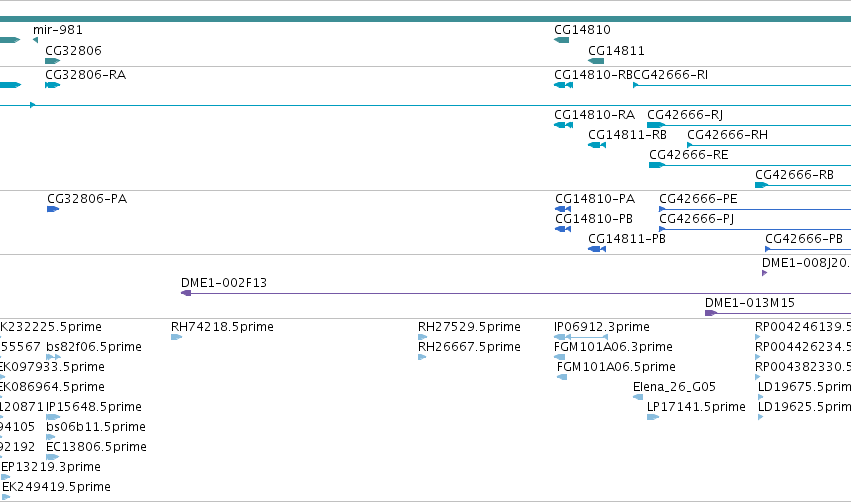851x502 pixels.
Task: Click the RH27529.5prime label
Action: click(x=469, y=327)
